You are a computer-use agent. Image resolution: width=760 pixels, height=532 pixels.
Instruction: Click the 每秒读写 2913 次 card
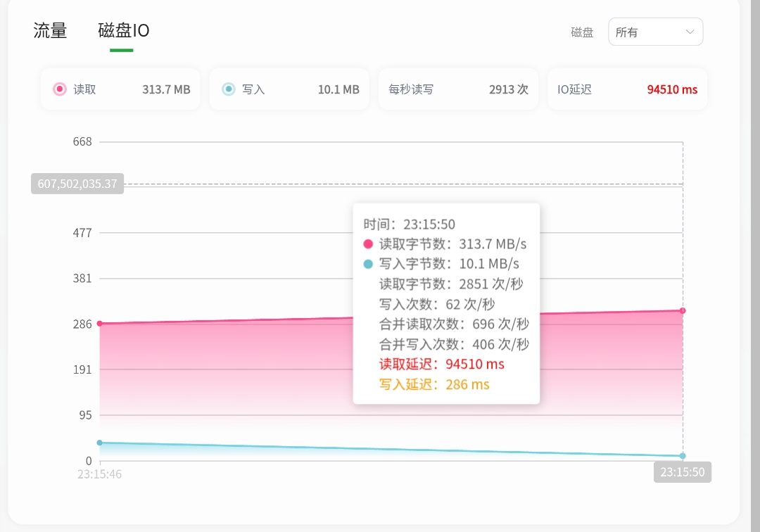click(458, 89)
